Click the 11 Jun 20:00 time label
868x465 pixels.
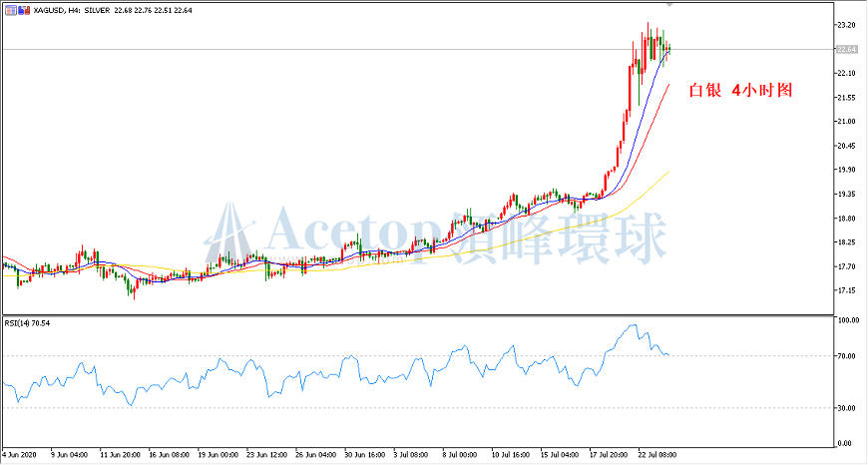tap(120, 455)
